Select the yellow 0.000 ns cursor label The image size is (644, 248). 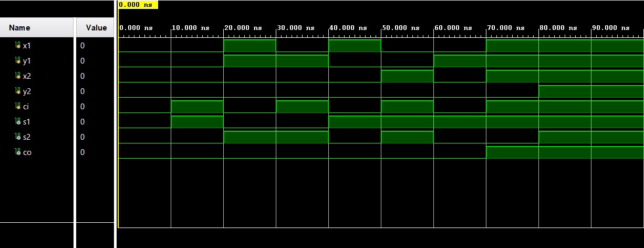click(138, 5)
